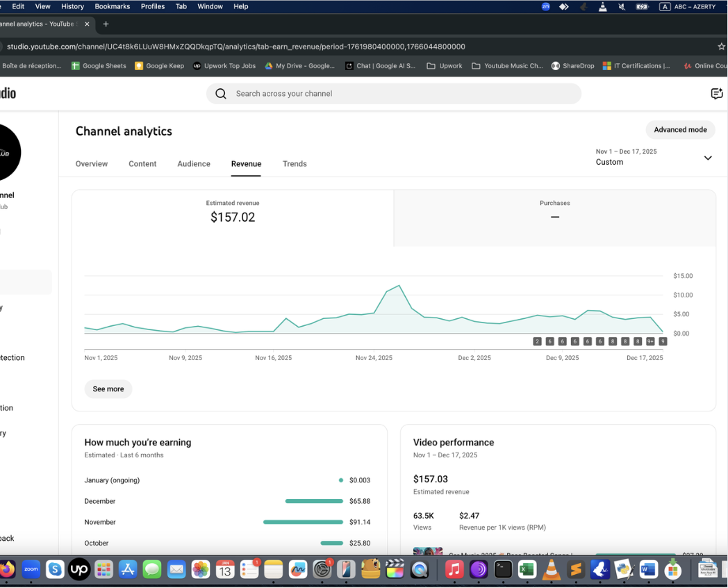This screenshot has width=728, height=588.
Task: Close the Channel analytics browser tab
Action: (x=87, y=24)
